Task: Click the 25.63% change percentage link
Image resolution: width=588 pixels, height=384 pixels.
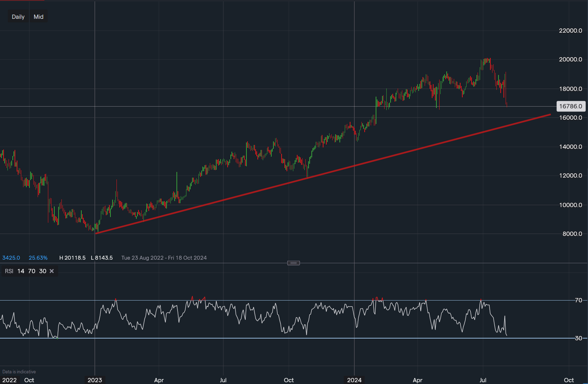Action: tap(38, 258)
